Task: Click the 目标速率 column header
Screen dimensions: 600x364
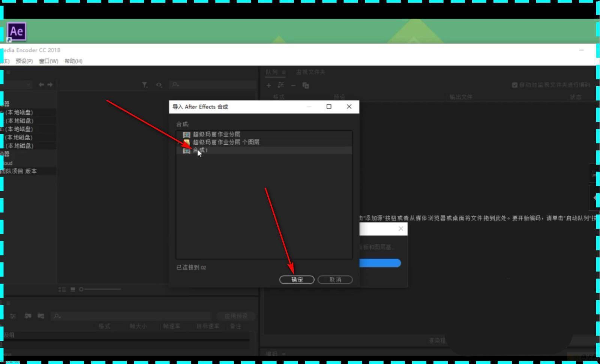Action: 208,326
